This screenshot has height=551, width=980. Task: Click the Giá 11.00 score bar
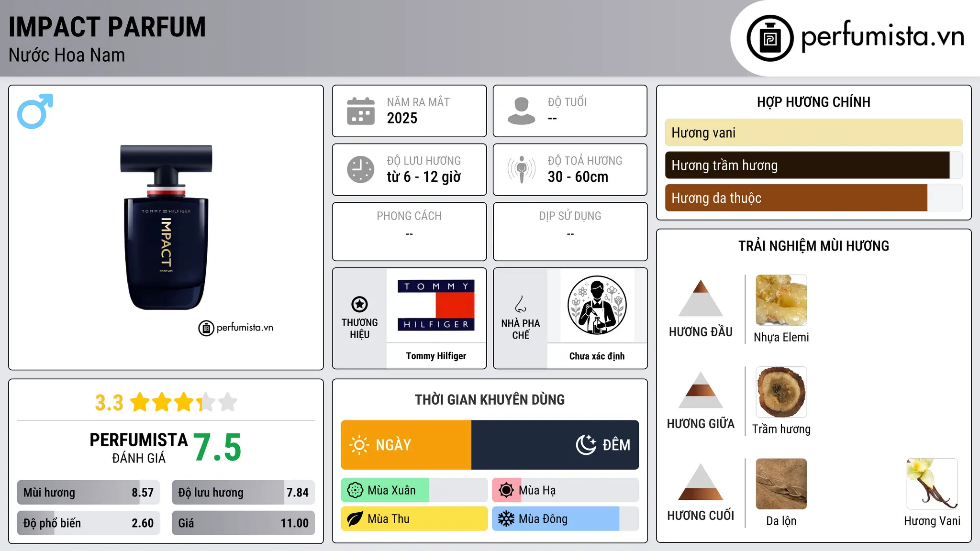click(243, 523)
